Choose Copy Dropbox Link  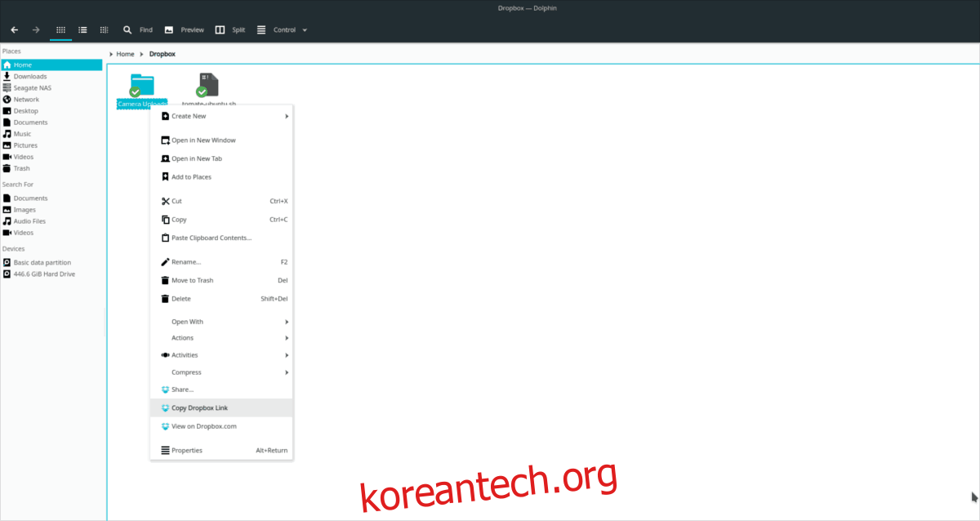(200, 407)
